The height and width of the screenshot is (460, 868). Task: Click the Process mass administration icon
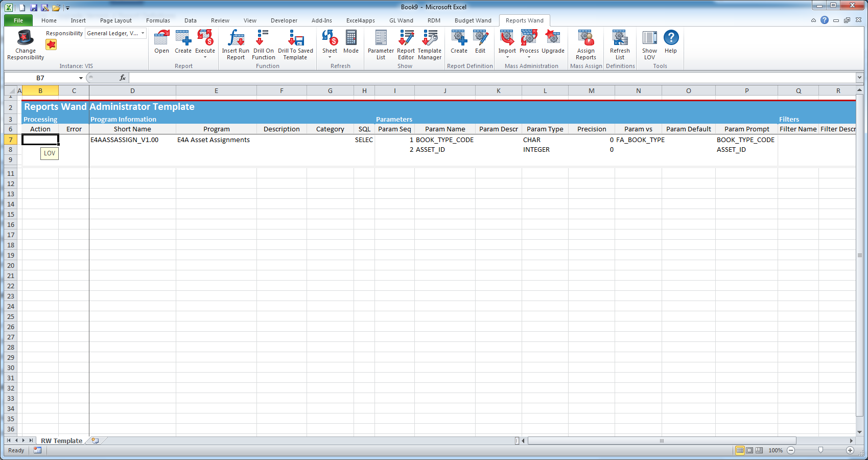coord(529,38)
